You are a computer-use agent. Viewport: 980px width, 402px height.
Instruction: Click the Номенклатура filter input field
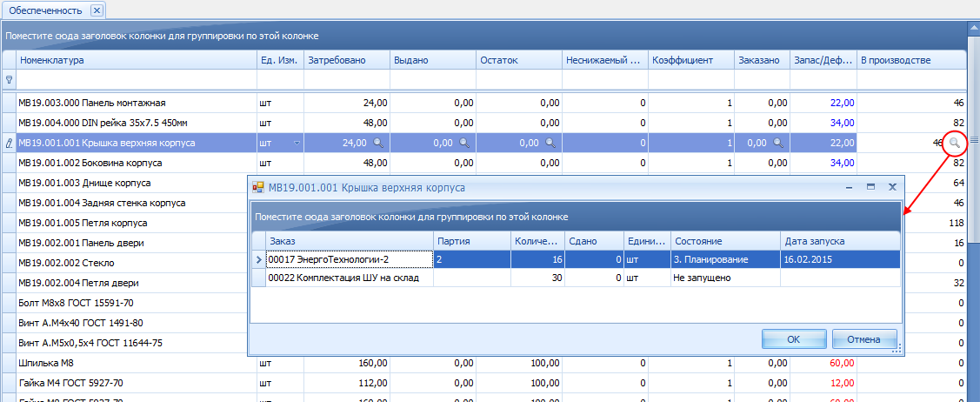(x=136, y=79)
